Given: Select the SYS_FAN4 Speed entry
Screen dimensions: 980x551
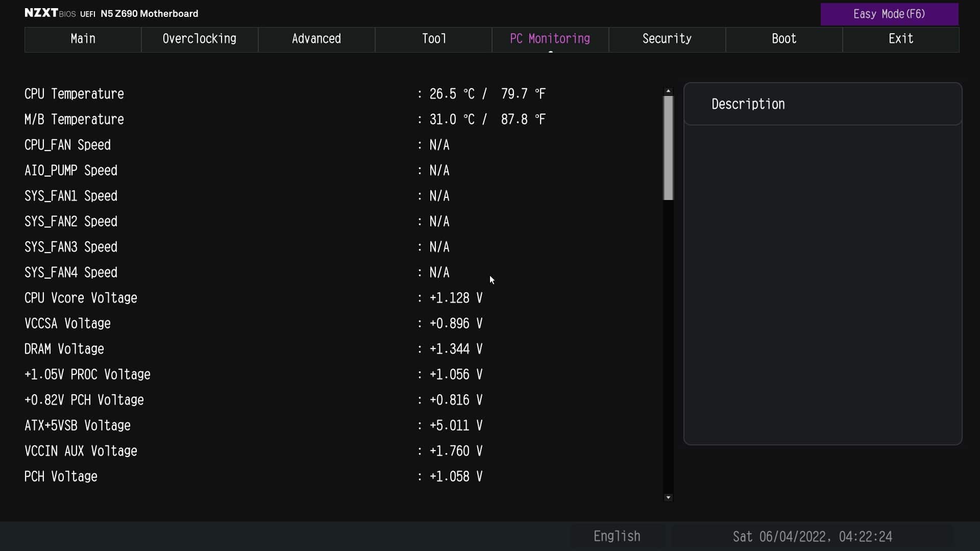Looking at the screenshot, I should 342,272.
